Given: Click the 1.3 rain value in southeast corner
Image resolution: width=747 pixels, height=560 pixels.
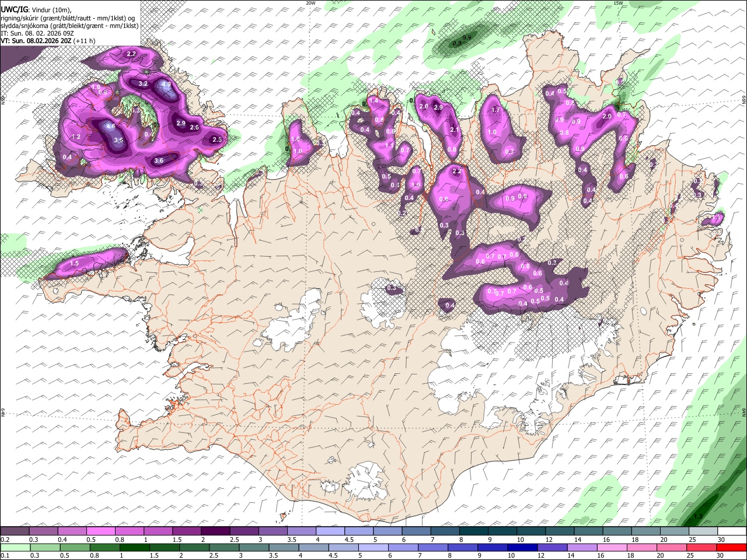Looking at the screenshot, I should (697, 517).
